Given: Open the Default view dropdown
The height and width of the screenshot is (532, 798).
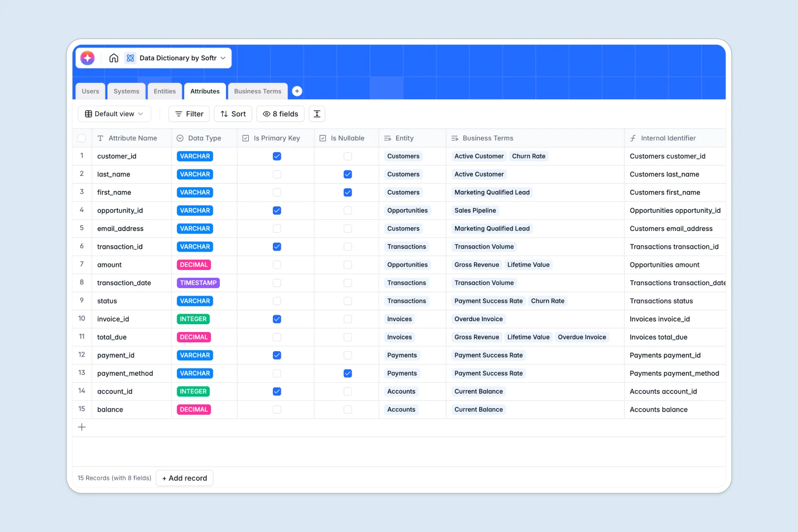Looking at the screenshot, I should pyautogui.click(x=114, y=114).
